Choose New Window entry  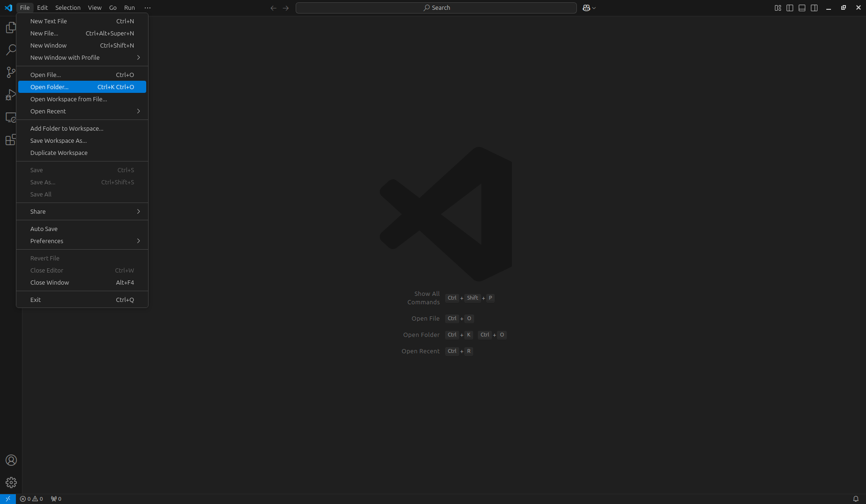pos(82,45)
